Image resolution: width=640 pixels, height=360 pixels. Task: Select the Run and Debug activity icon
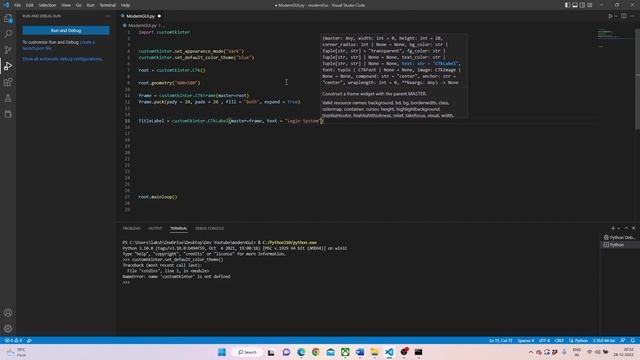pos(8,66)
